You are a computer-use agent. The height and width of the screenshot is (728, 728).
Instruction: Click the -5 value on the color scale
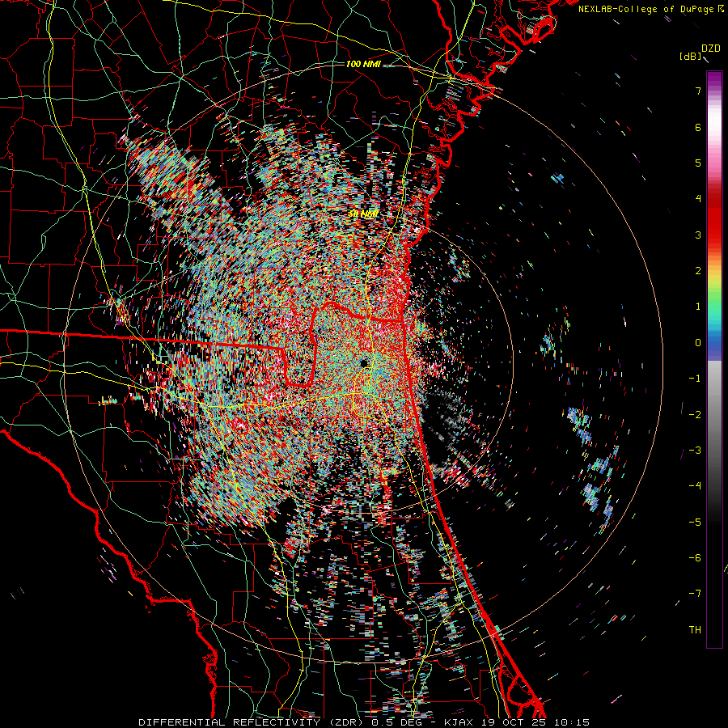(695, 523)
